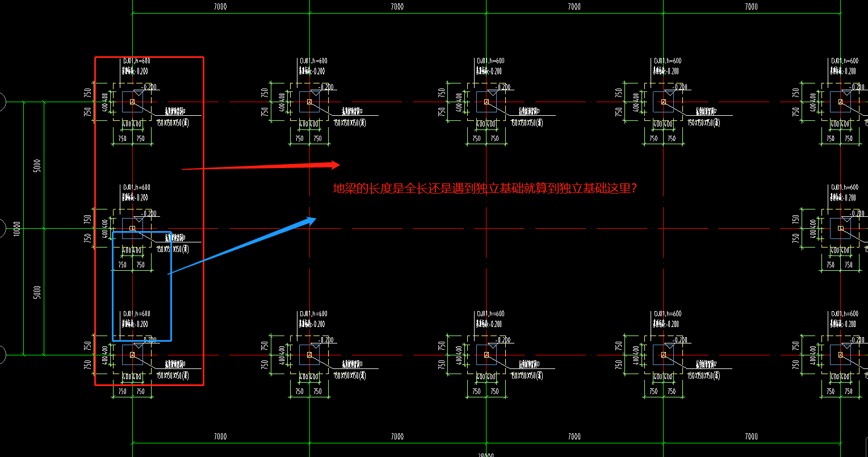Click yellow column marker on fourth axis, bottom row
The width and height of the screenshot is (868, 457).
664,355
